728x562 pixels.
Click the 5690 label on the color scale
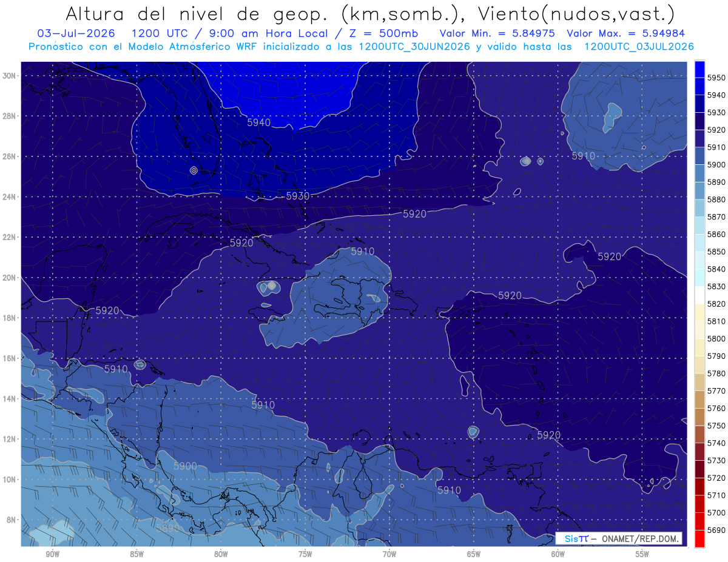716,530
